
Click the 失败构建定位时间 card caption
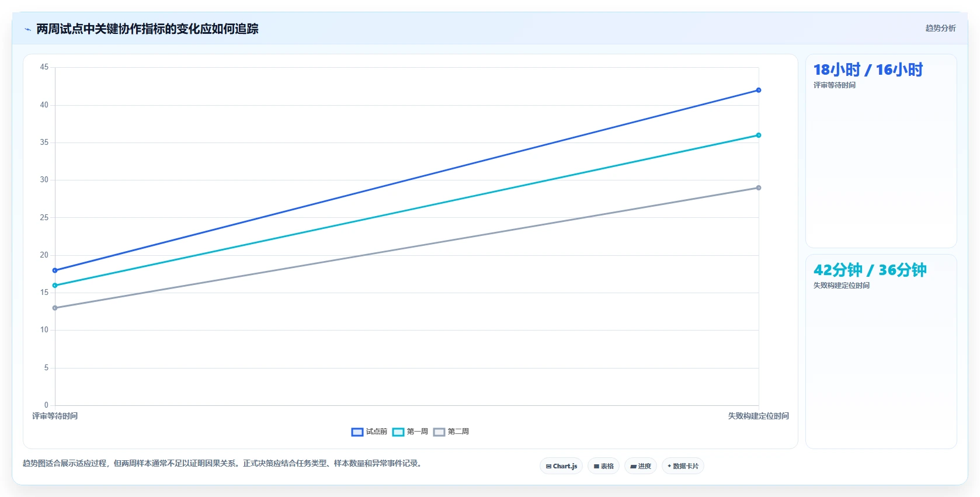click(842, 286)
